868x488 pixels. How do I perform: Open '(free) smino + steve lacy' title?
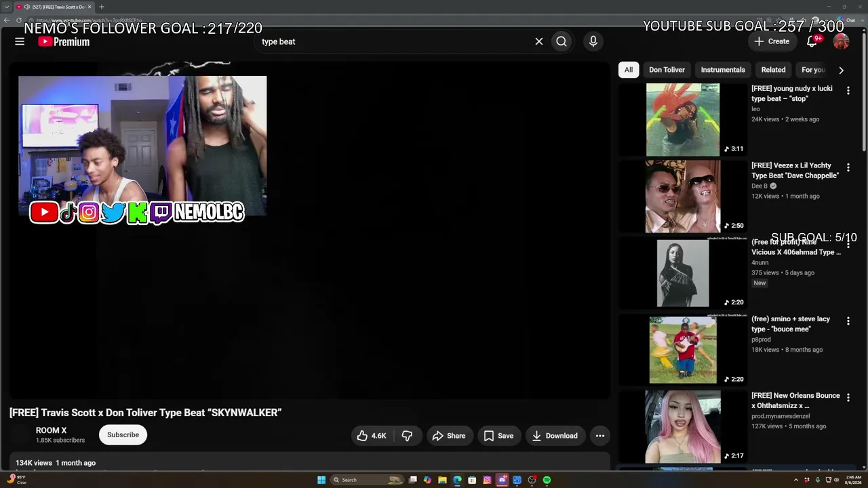pyautogui.click(x=791, y=324)
